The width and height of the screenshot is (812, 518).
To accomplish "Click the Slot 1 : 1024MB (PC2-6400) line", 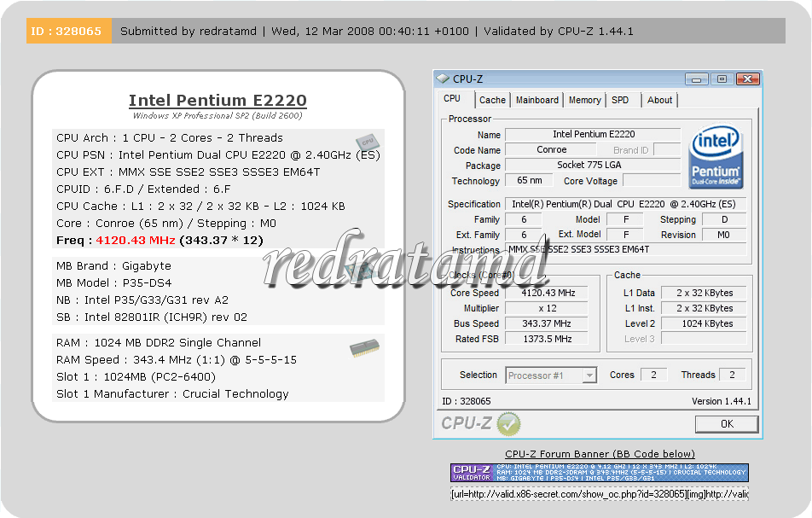I will tap(136, 376).
